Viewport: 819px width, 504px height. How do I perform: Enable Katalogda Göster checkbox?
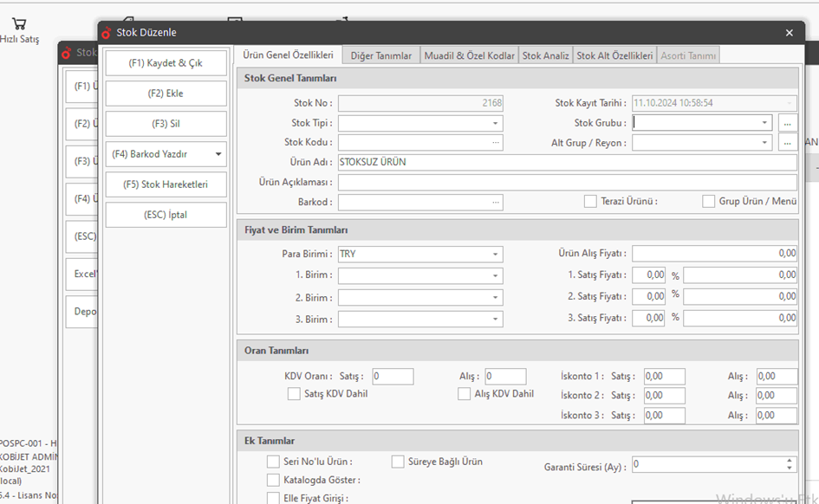[273, 480]
